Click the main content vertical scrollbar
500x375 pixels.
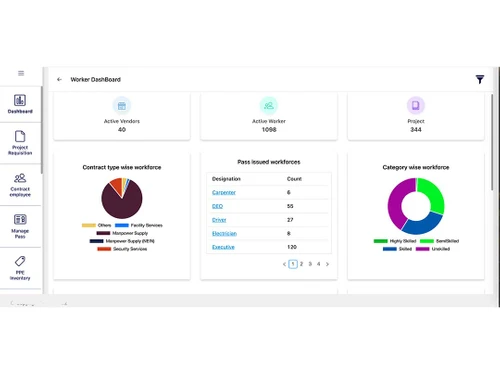coord(492,142)
